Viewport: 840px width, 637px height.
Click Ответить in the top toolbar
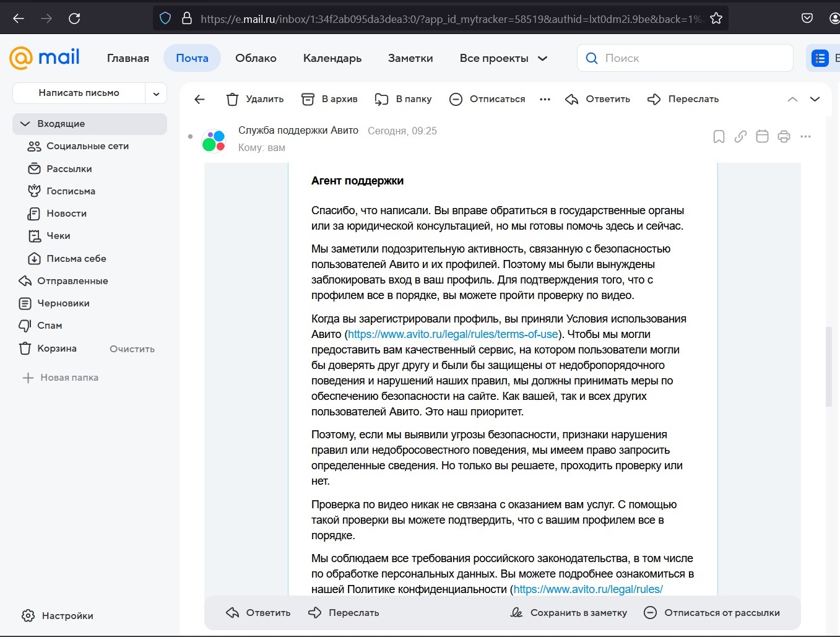[598, 99]
